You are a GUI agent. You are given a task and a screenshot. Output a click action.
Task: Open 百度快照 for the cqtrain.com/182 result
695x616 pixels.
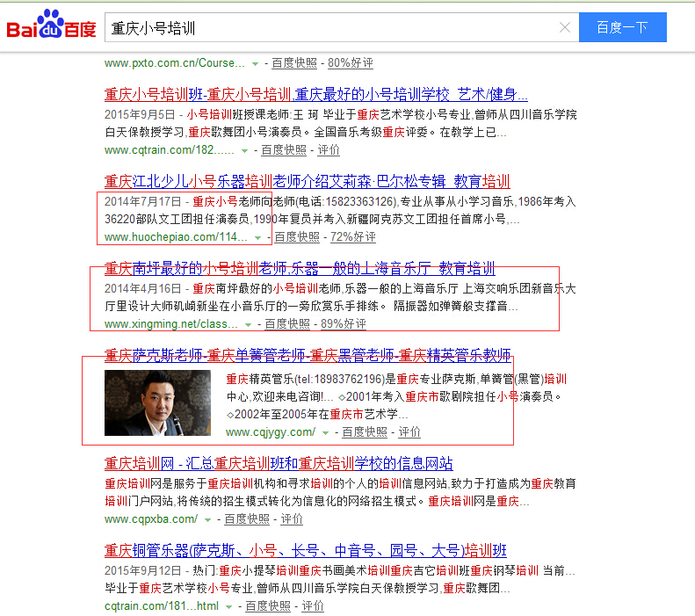pyautogui.click(x=284, y=150)
